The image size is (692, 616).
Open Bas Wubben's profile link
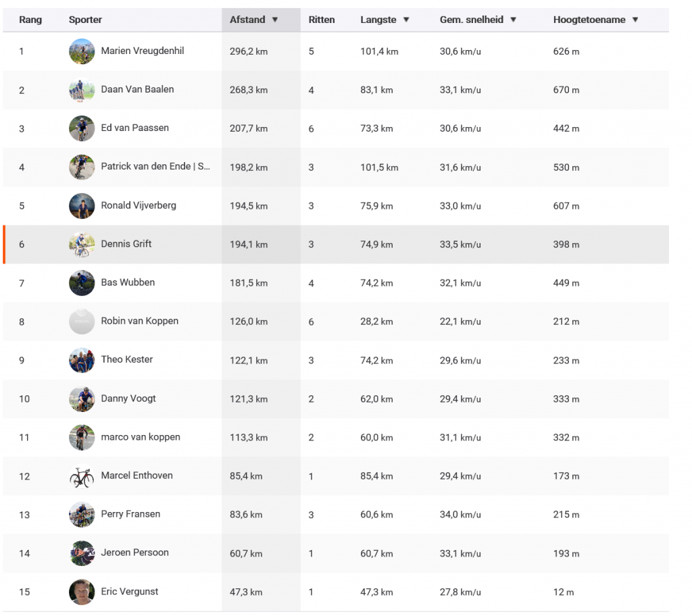click(x=128, y=282)
